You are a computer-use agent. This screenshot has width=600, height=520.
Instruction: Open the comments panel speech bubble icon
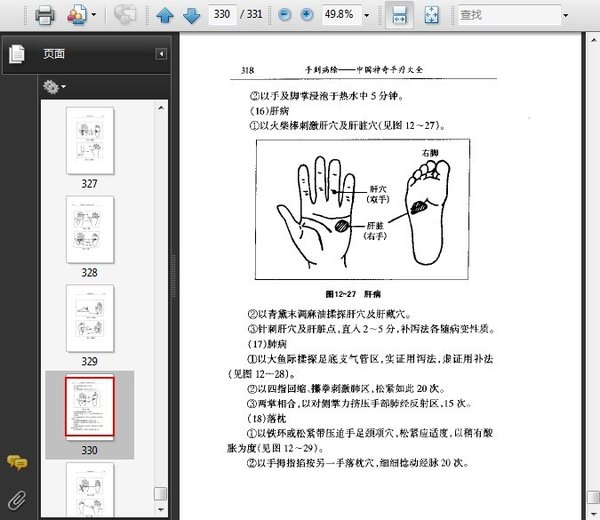pos(17,462)
